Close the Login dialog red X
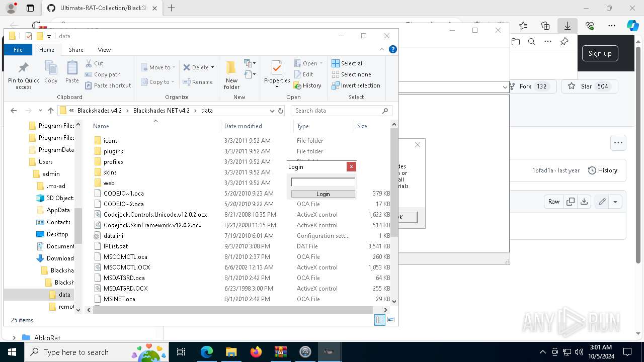Screen dimensions: 644x362 coord(351,167)
